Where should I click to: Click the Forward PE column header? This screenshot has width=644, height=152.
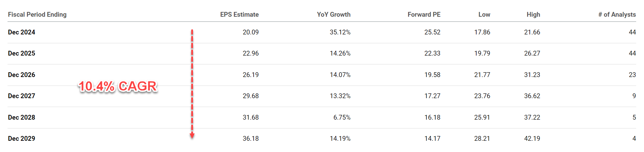click(x=424, y=15)
